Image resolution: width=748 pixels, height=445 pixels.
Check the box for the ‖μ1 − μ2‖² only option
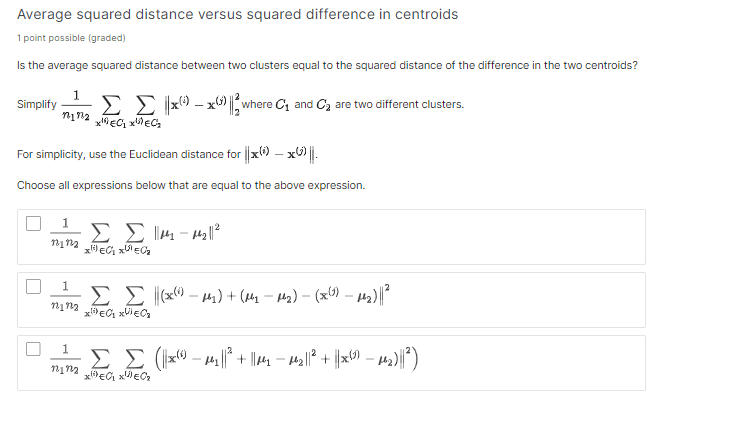(x=33, y=222)
